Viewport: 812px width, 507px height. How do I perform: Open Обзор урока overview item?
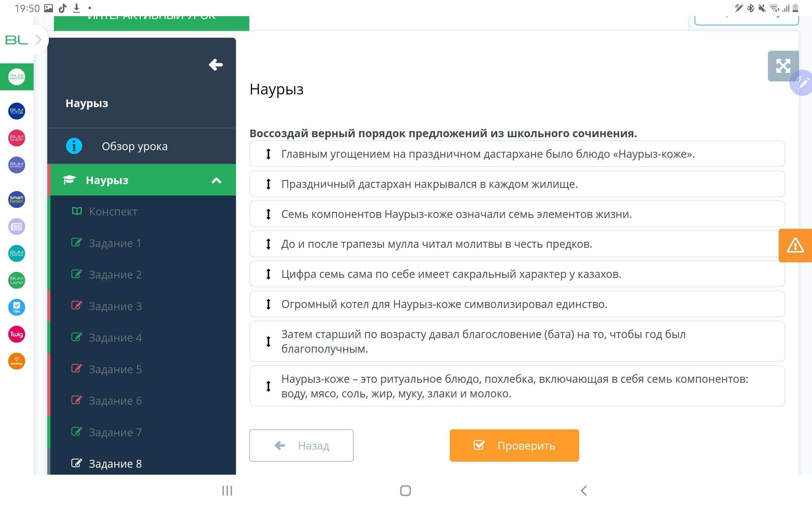tap(134, 146)
